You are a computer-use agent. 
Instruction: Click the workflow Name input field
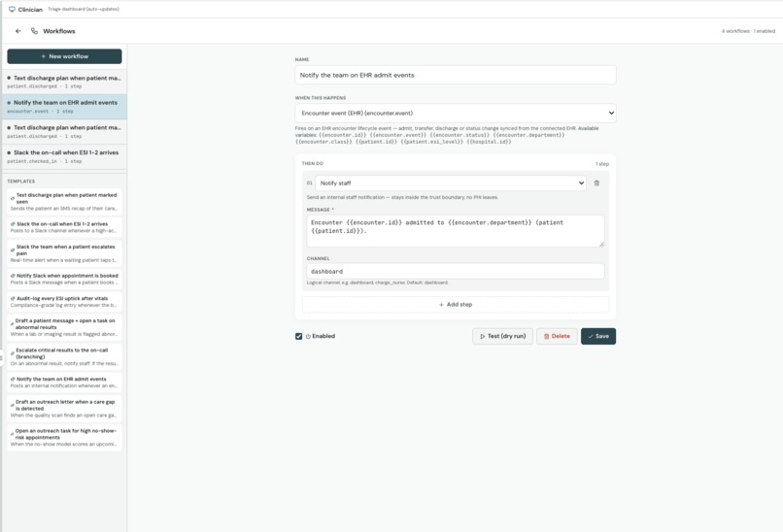pyautogui.click(x=455, y=75)
